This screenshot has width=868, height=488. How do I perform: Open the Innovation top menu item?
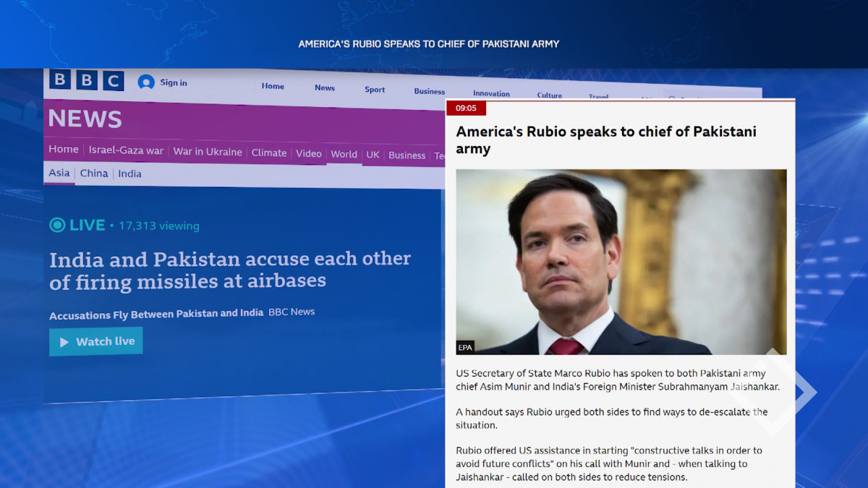491,93
